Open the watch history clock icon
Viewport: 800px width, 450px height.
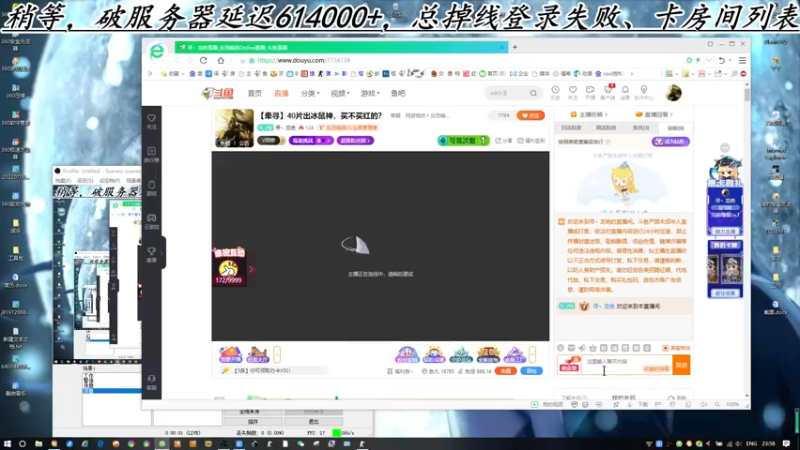[x=555, y=92]
